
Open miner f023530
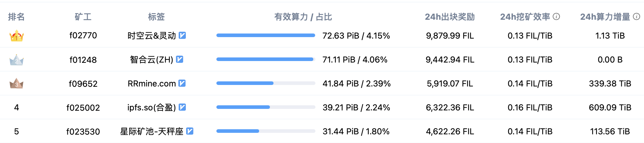(83, 131)
